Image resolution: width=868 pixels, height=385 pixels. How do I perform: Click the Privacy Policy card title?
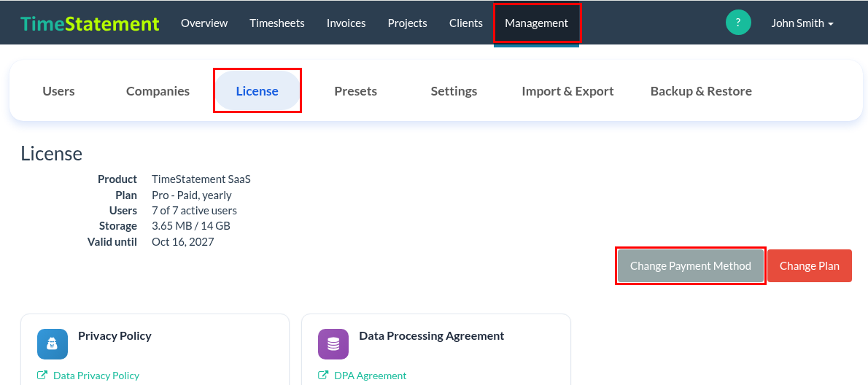(115, 335)
